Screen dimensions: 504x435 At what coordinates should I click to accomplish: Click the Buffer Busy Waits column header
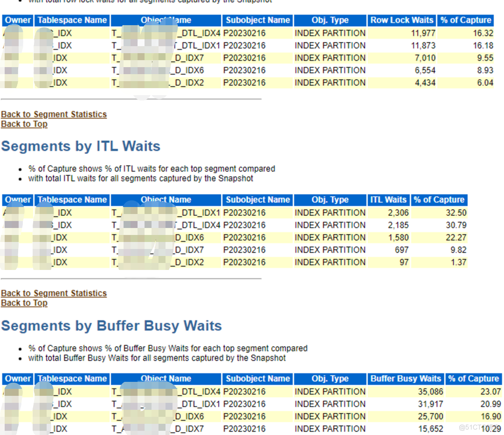(406, 379)
